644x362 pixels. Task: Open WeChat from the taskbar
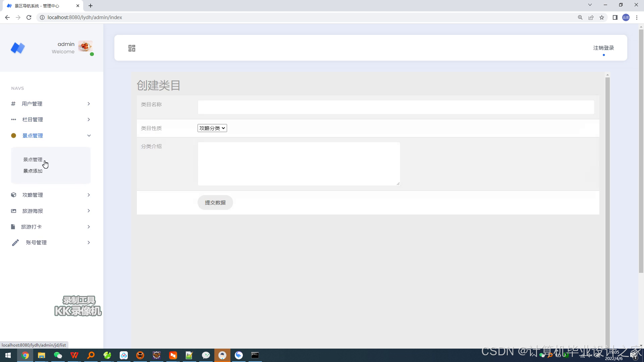click(58, 355)
